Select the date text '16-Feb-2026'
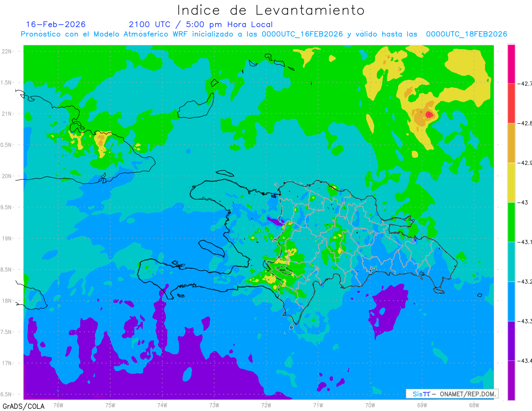Screen dimensions: 532x411 [56, 24]
